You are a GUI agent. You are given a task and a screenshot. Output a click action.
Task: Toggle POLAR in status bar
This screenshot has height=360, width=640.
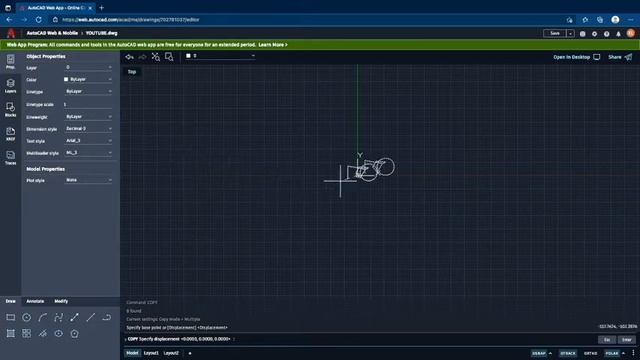click(x=612, y=353)
